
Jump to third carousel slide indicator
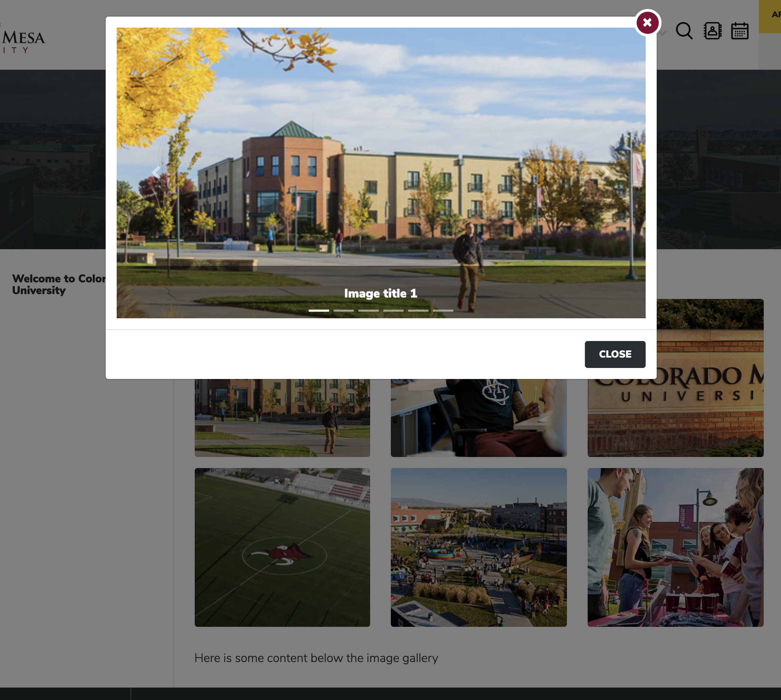pyautogui.click(x=368, y=310)
